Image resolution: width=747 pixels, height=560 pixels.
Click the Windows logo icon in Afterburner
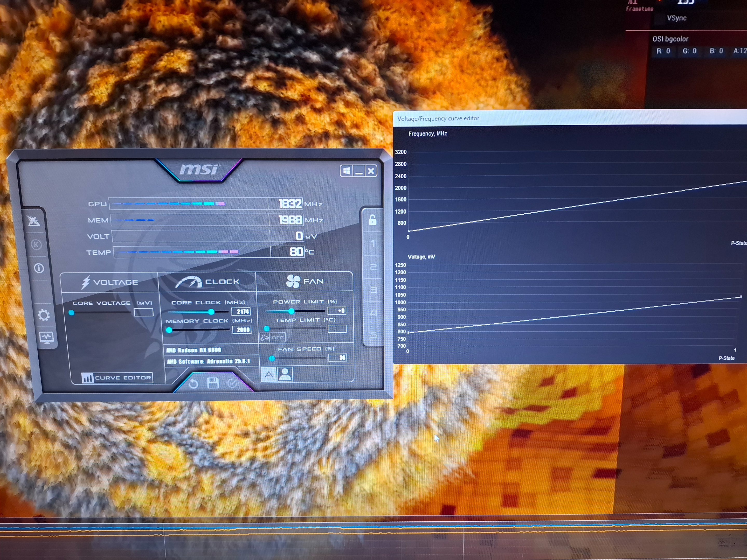[347, 171]
